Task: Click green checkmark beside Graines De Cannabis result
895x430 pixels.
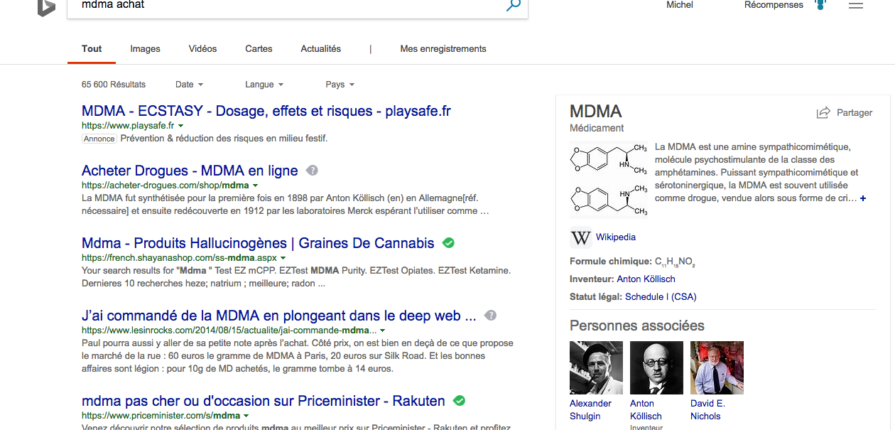Action: tap(449, 243)
